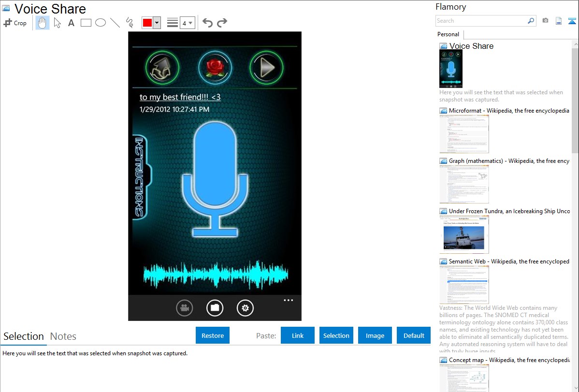
Task: Open the line width 4 dropdown
Action: tap(187, 23)
